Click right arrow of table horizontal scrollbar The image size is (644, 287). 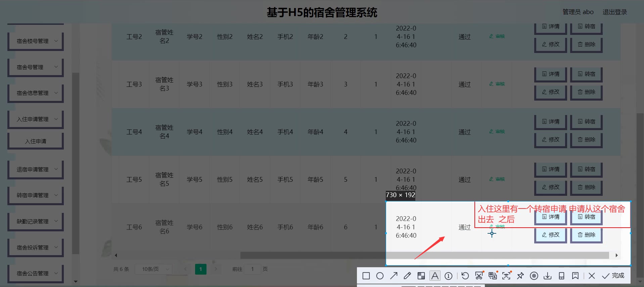tap(616, 255)
